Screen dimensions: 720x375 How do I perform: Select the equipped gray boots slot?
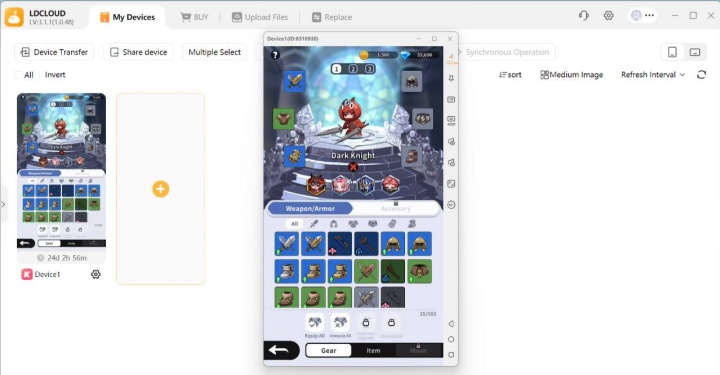[x=411, y=156]
